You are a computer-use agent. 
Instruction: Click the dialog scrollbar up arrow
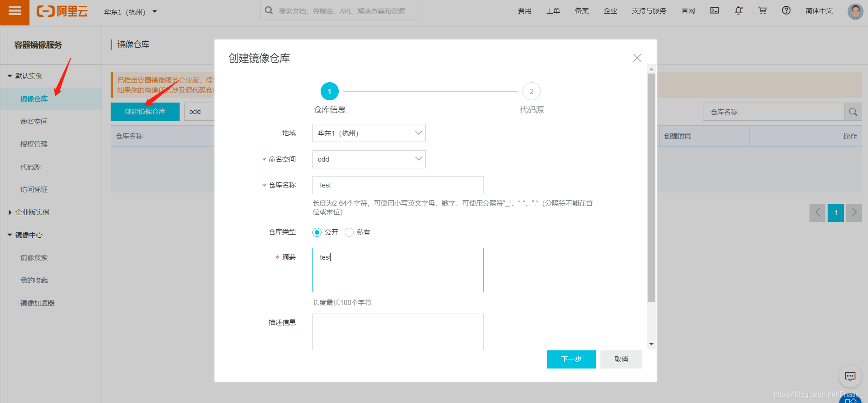(651, 69)
